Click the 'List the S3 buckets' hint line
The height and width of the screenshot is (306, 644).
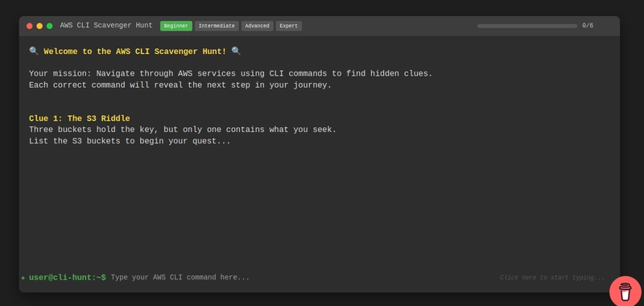pyautogui.click(x=130, y=141)
